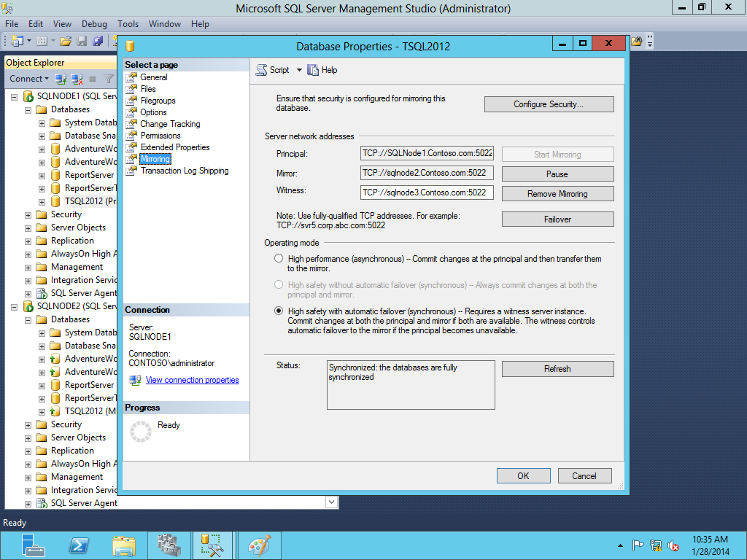Click the Stop icon in Object Explorer toolbar

click(93, 79)
